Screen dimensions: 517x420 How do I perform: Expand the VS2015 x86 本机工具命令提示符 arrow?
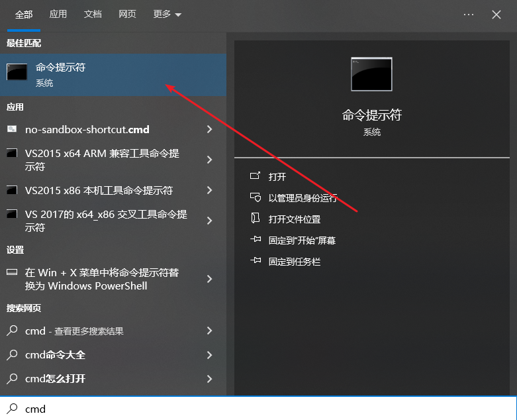click(x=209, y=190)
